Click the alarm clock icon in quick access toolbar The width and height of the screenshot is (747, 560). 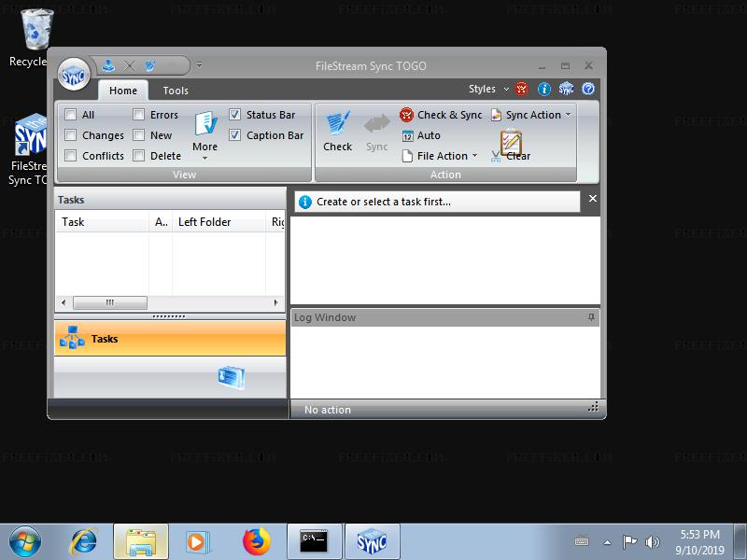[150, 65]
